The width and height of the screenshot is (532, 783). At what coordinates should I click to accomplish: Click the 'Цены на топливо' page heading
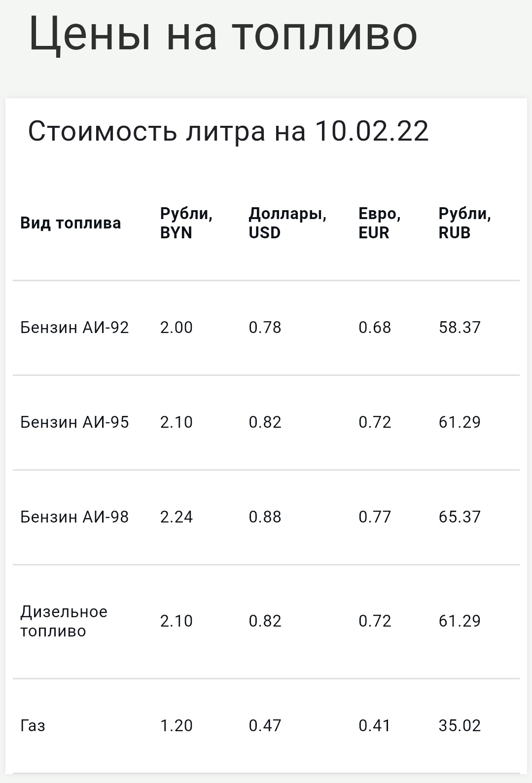point(223,34)
